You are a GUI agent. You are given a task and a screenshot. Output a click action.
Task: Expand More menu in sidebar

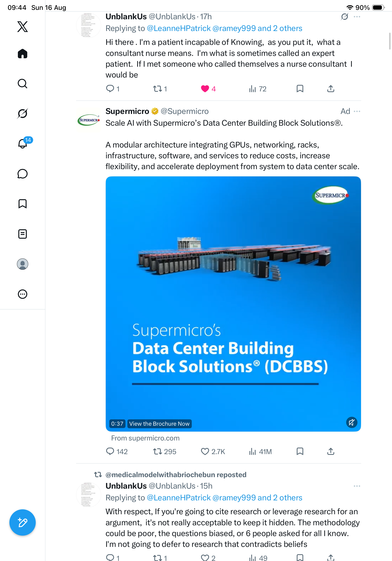click(23, 294)
